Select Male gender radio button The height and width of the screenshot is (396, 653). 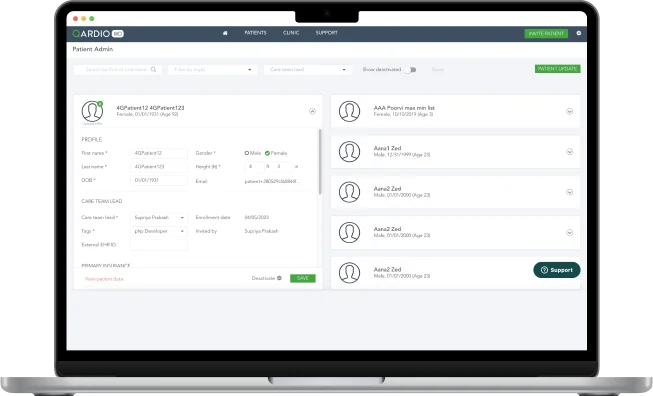(x=247, y=153)
